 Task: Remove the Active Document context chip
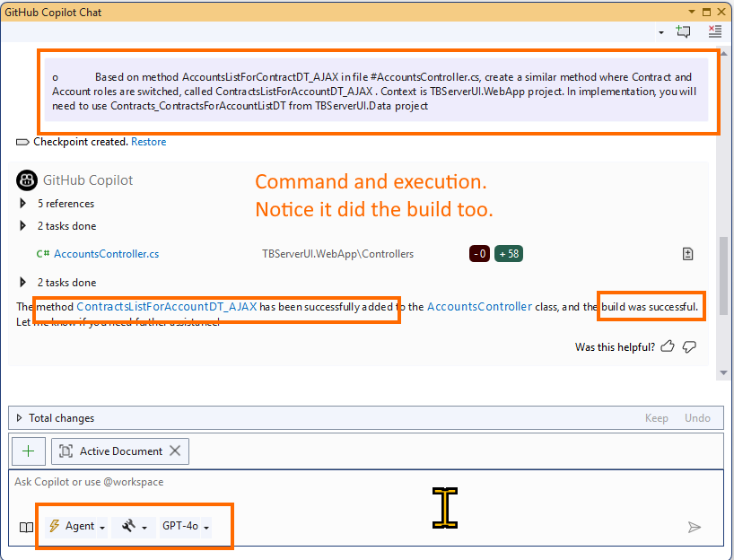tap(175, 451)
